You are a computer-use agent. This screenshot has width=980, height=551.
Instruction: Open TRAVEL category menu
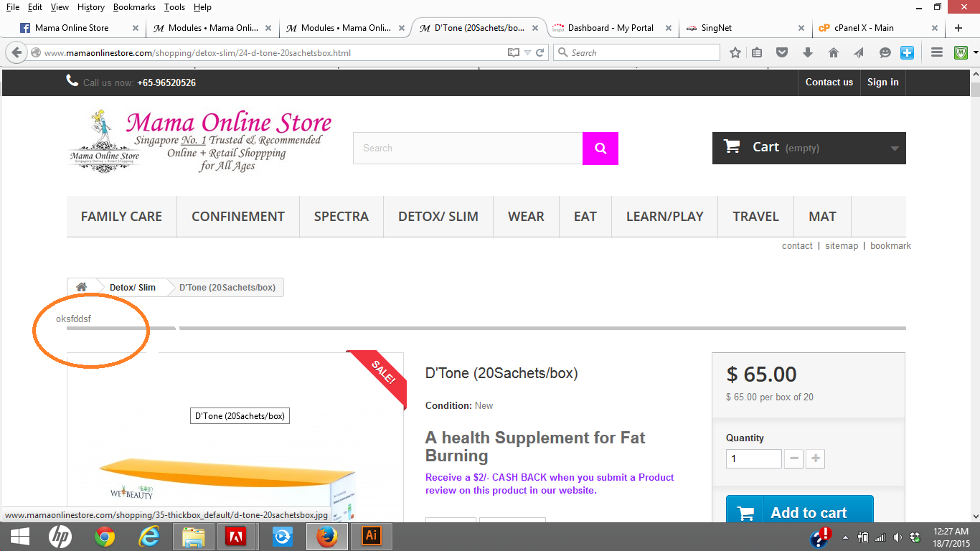(755, 217)
